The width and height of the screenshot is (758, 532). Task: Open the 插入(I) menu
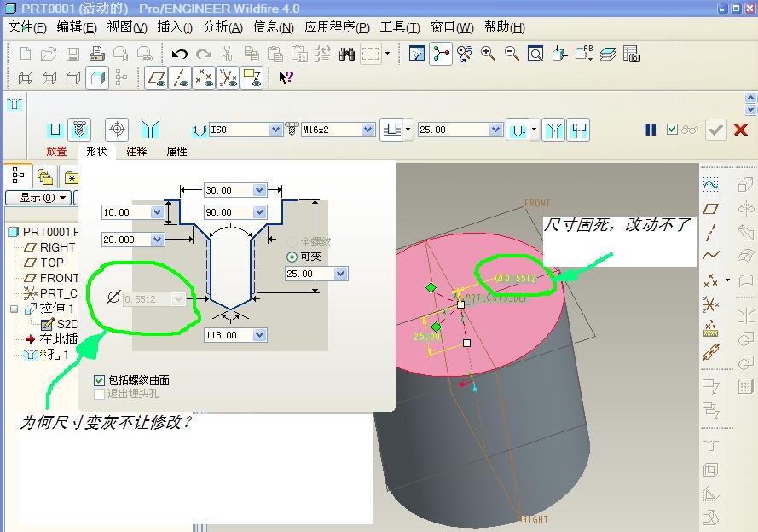click(x=175, y=27)
